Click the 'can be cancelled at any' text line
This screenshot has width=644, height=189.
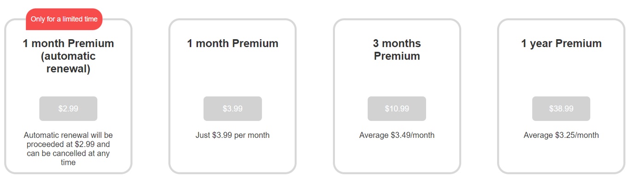click(x=68, y=154)
